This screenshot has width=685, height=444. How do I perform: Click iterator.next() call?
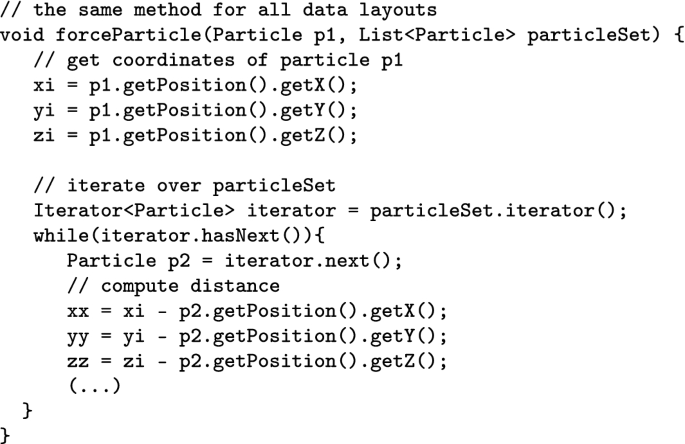pyautogui.click(x=308, y=261)
